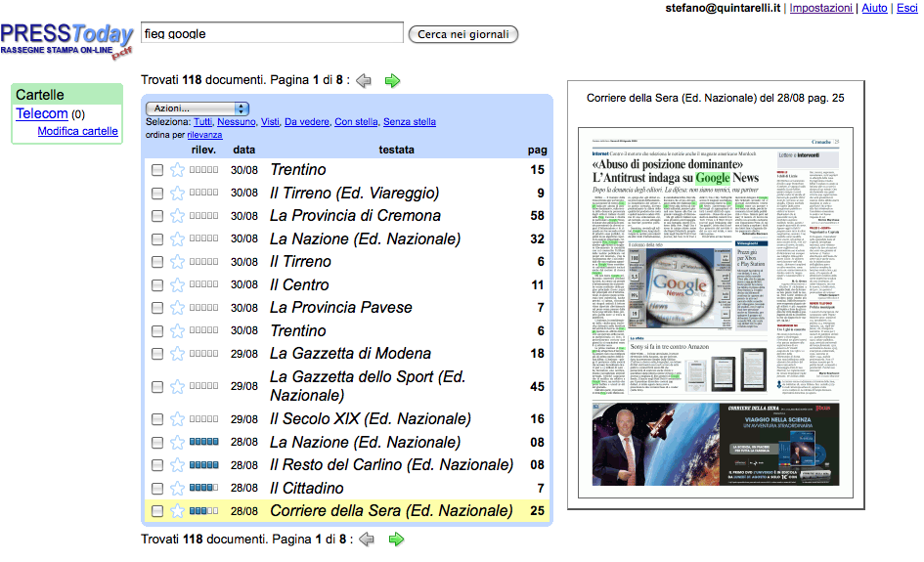
Task: Click the green next page arrow at top
Action: click(x=393, y=80)
